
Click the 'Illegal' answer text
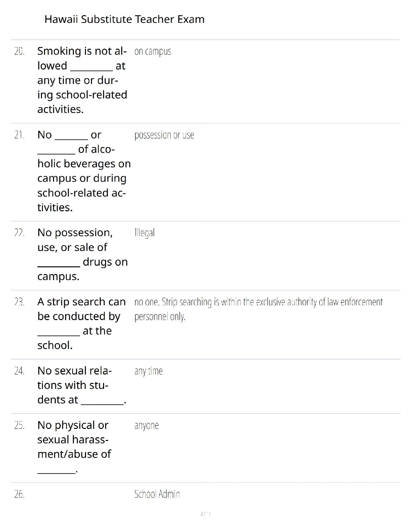point(144,233)
